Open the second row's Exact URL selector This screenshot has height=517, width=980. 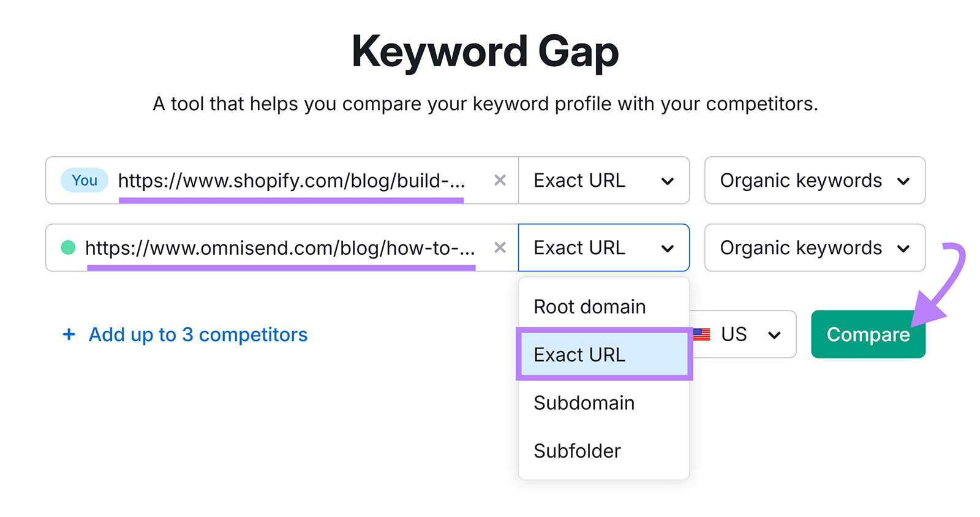tap(604, 247)
